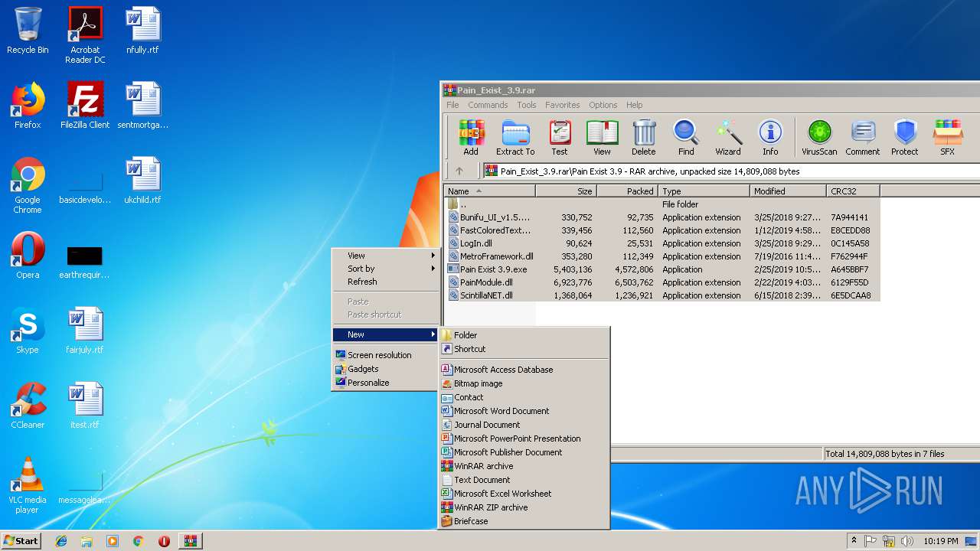The image size is (980, 551).
Task: Choose Refresh in the context menu
Action: (385, 282)
